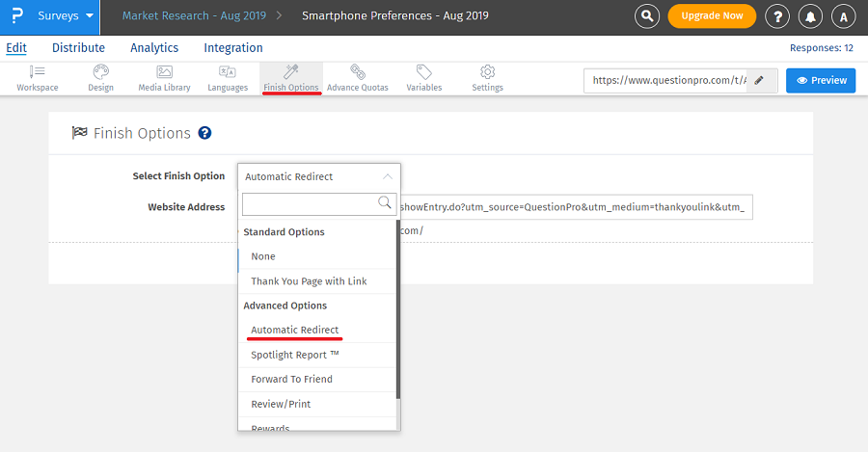The image size is (868, 452).
Task: Click the Upgrade Now button
Action: tap(712, 16)
